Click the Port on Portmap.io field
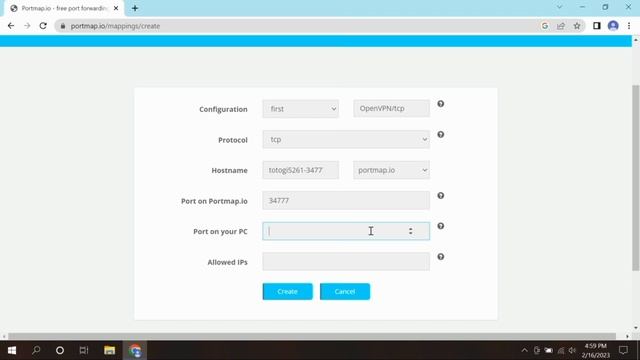The height and width of the screenshot is (360, 640). (346, 200)
